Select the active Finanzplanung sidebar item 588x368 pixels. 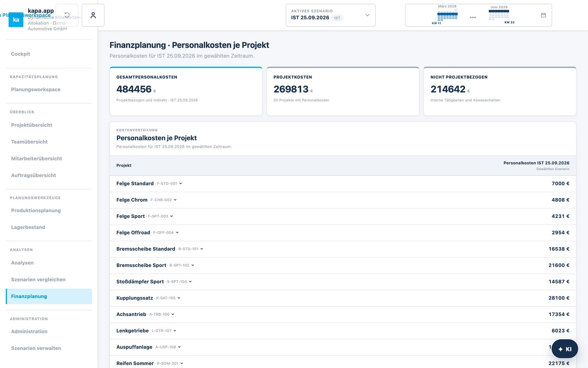(x=49, y=297)
